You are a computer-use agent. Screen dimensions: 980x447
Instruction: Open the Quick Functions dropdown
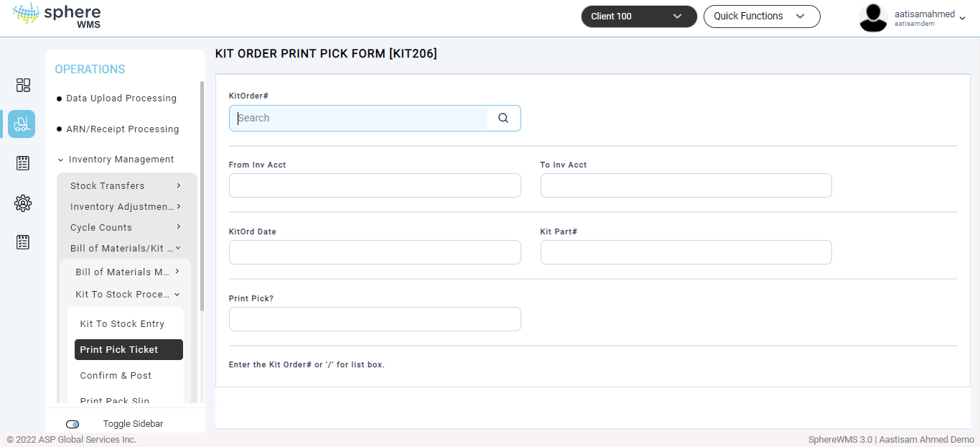click(762, 17)
